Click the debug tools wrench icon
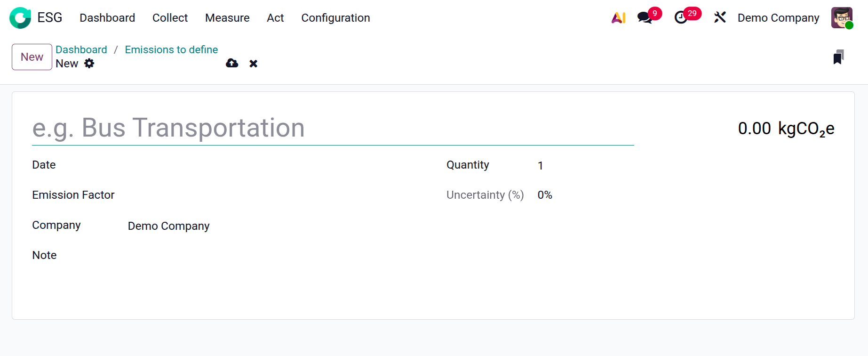 tap(720, 18)
